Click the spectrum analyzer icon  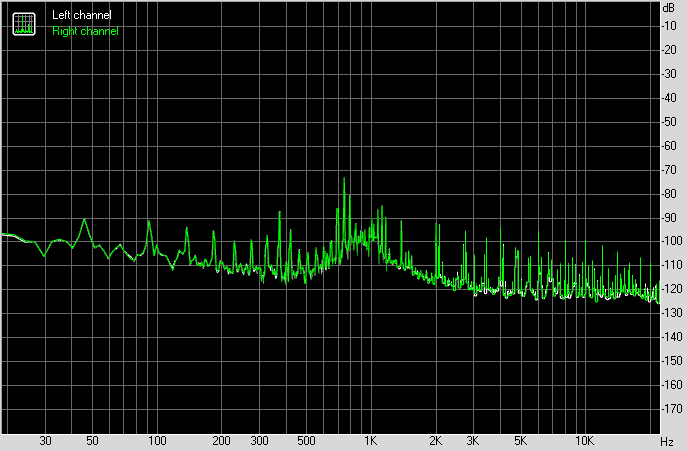click(x=24, y=24)
